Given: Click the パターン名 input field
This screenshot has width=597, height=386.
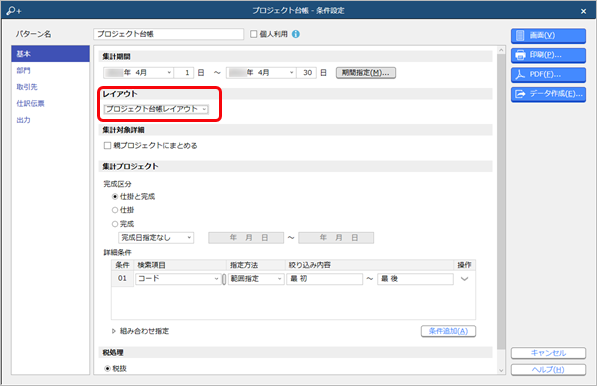Looking at the screenshot, I should point(169,34).
